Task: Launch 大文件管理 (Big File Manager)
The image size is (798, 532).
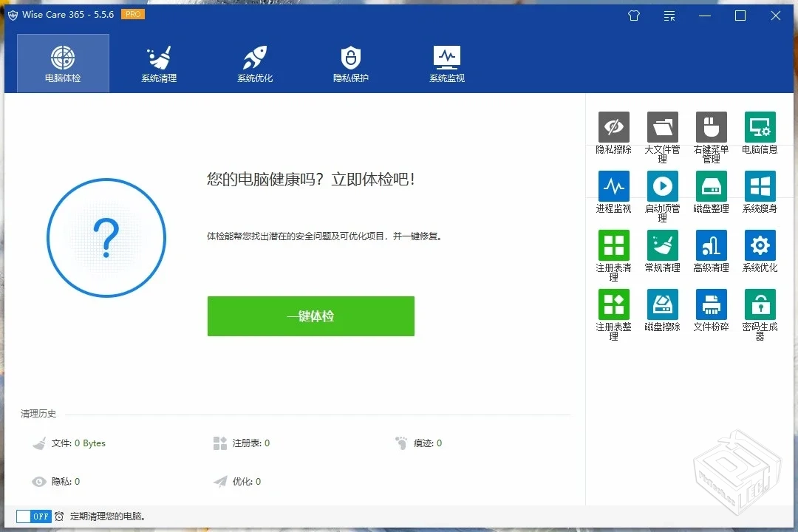Action: (661, 126)
